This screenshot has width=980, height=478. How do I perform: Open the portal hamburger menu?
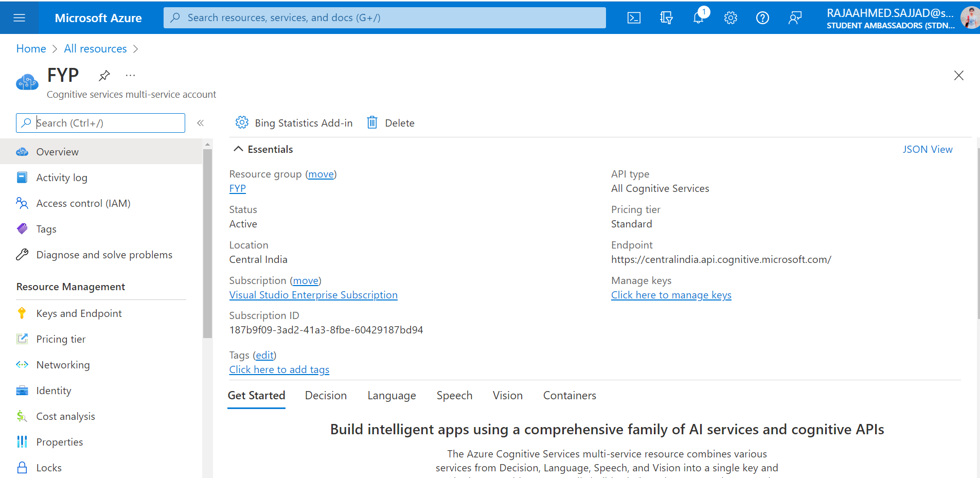click(x=19, y=18)
